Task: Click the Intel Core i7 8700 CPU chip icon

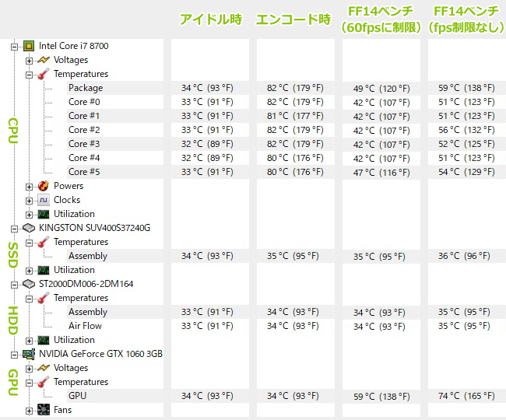Action: click(29, 47)
